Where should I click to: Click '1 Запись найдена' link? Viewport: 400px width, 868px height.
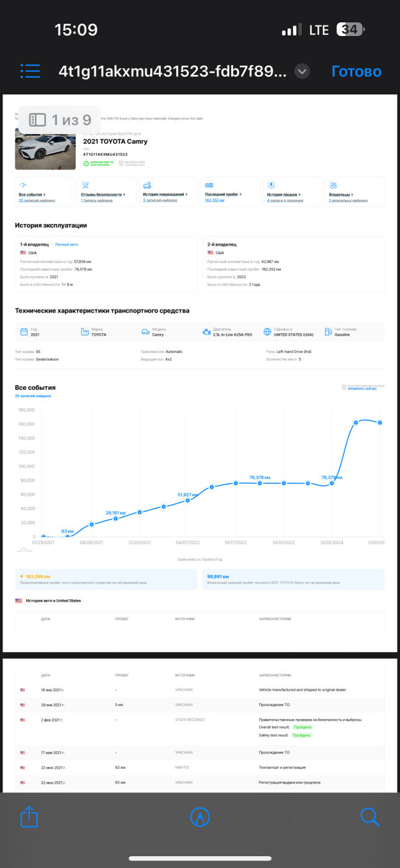(x=97, y=201)
